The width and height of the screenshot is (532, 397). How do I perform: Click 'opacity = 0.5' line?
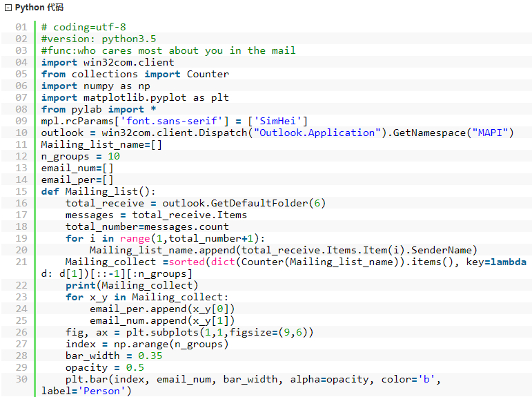tap(104, 367)
